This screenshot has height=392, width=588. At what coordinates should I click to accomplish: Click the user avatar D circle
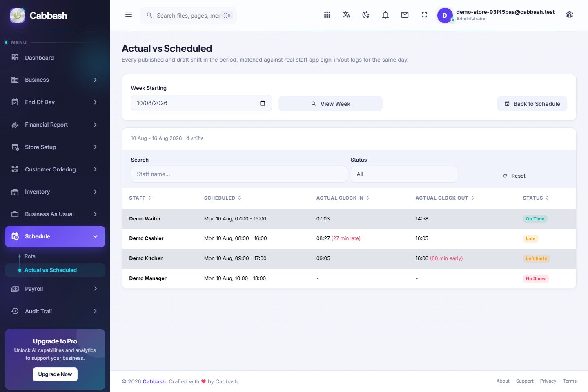tap(445, 16)
